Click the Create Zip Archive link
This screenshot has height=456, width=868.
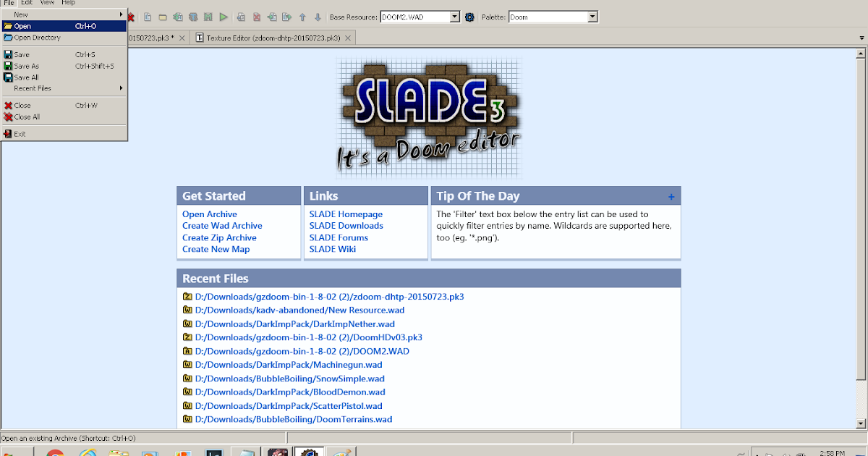(219, 237)
